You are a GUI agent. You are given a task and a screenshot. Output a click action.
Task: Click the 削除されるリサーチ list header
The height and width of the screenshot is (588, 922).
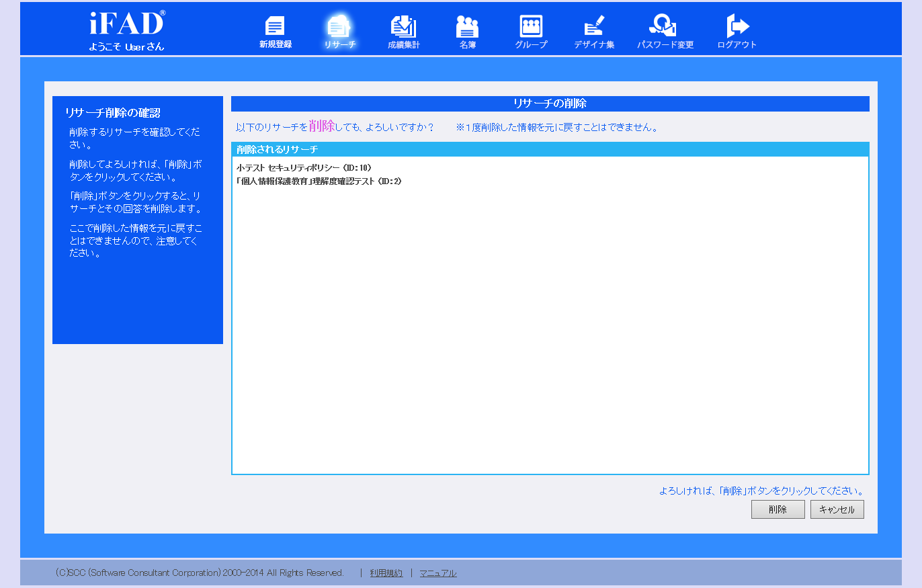tap(278, 149)
